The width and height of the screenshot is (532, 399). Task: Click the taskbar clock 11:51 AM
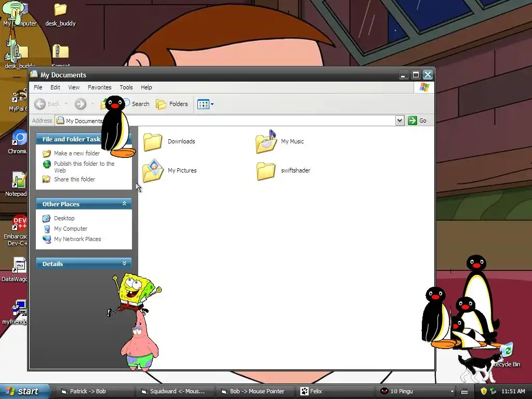click(x=513, y=391)
